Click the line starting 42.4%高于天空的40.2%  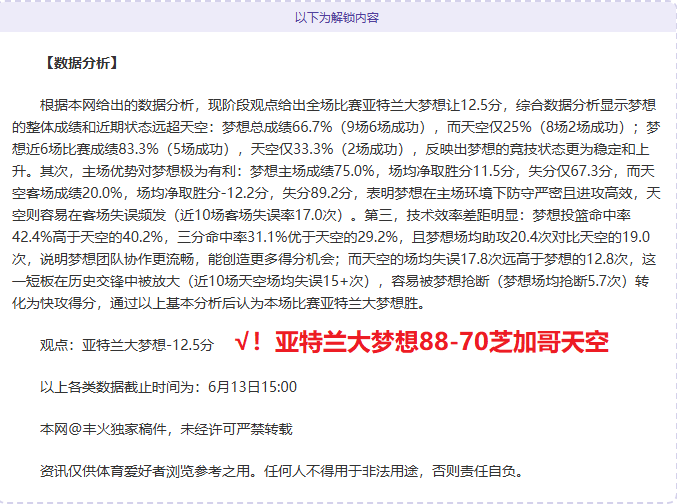[x=331, y=237]
